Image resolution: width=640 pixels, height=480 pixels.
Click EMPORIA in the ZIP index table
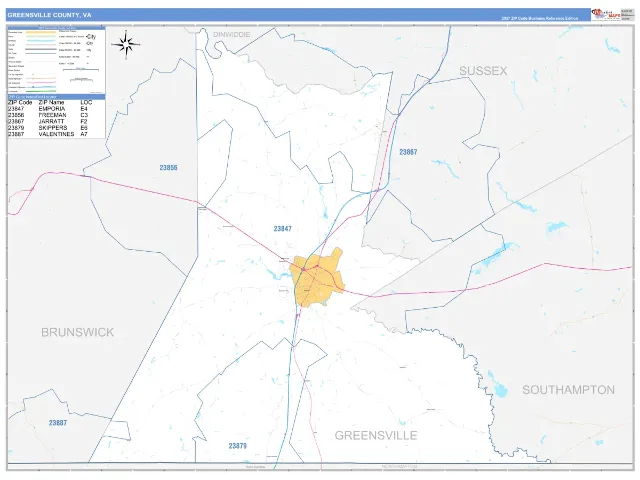[x=52, y=109]
